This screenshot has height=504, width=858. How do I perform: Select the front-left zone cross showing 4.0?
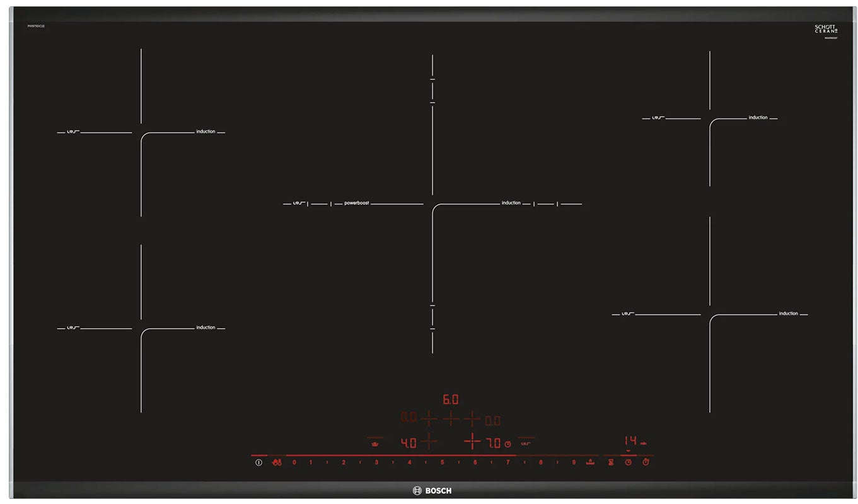429,441
